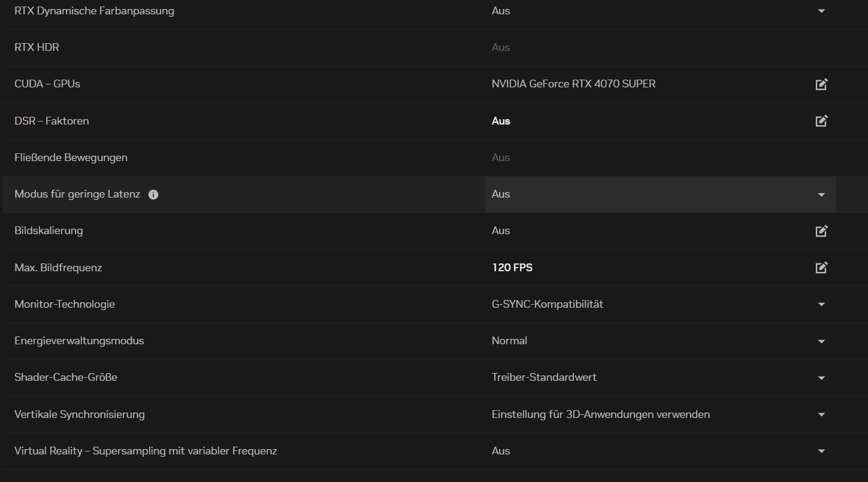Open Energieverwaltungsmodus dropdown arrow

point(821,341)
